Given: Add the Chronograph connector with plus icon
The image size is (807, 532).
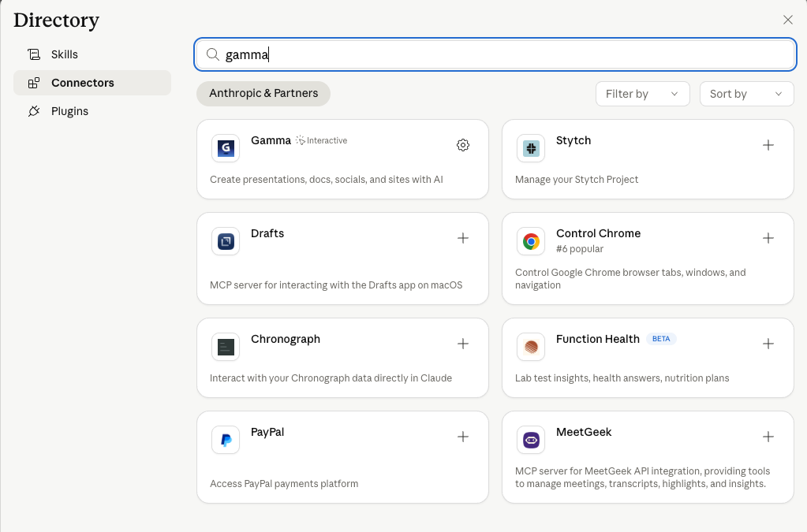Looking at the screenshot, I should [463, 344].
